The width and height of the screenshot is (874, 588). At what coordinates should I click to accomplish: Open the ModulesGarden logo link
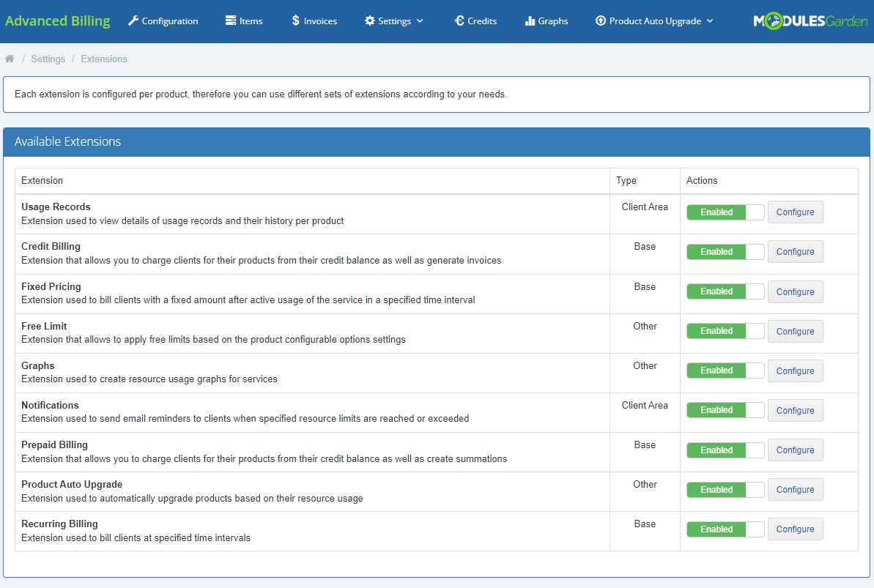[810, 21]
